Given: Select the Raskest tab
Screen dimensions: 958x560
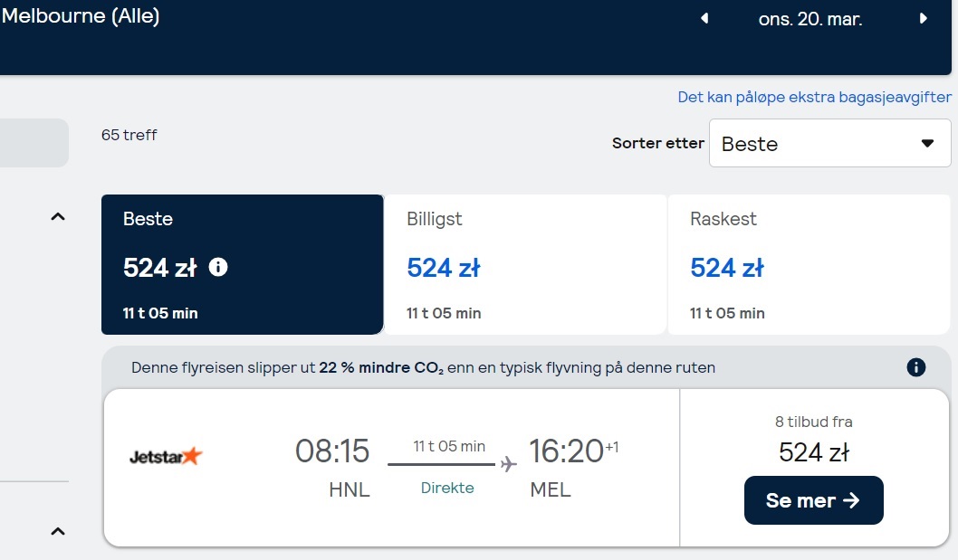Looking at the screenshot, I should pyautogui.click(x=809, y=264).
